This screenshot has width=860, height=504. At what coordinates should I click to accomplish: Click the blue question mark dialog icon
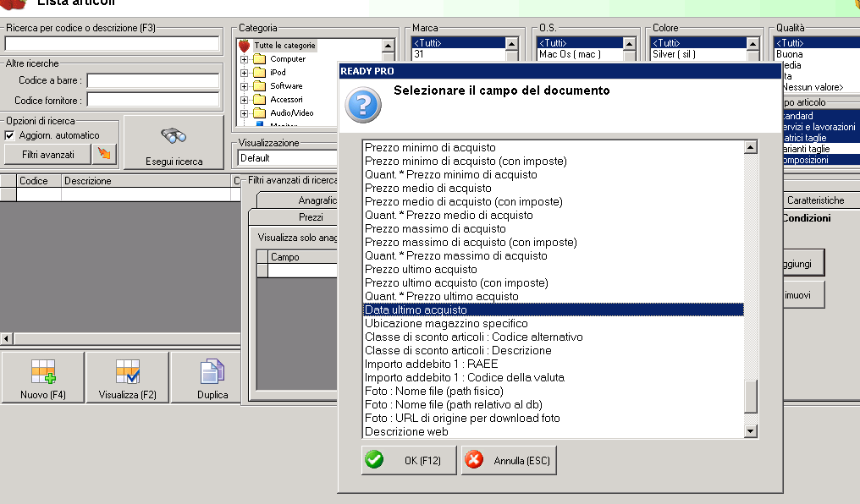363,105
